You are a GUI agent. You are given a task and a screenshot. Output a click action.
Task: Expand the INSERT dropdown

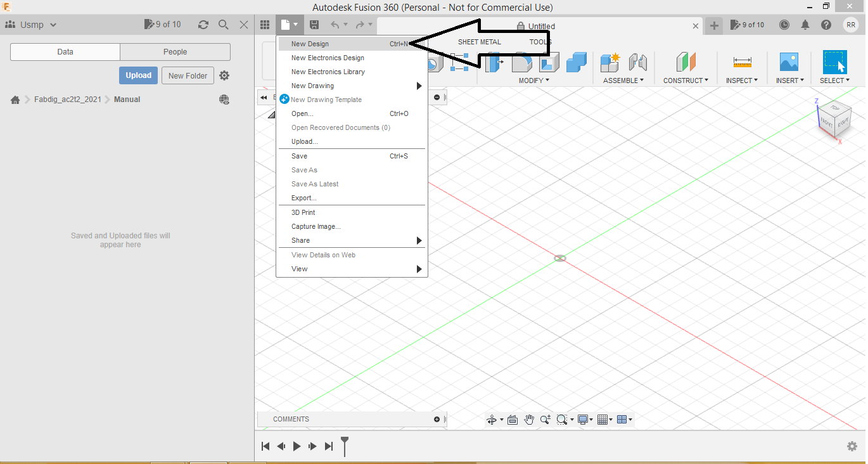coord(789,81)
